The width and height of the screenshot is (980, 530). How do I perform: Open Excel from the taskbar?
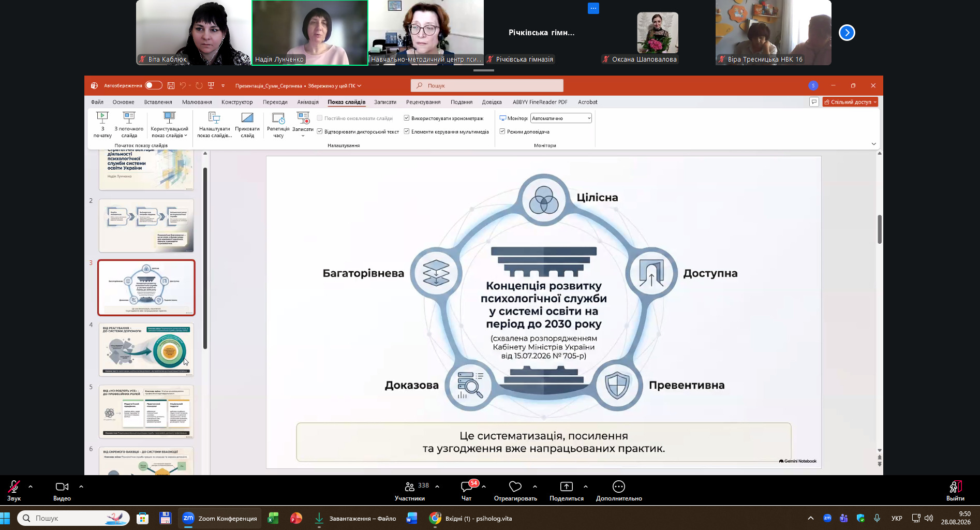pos(273,518)
